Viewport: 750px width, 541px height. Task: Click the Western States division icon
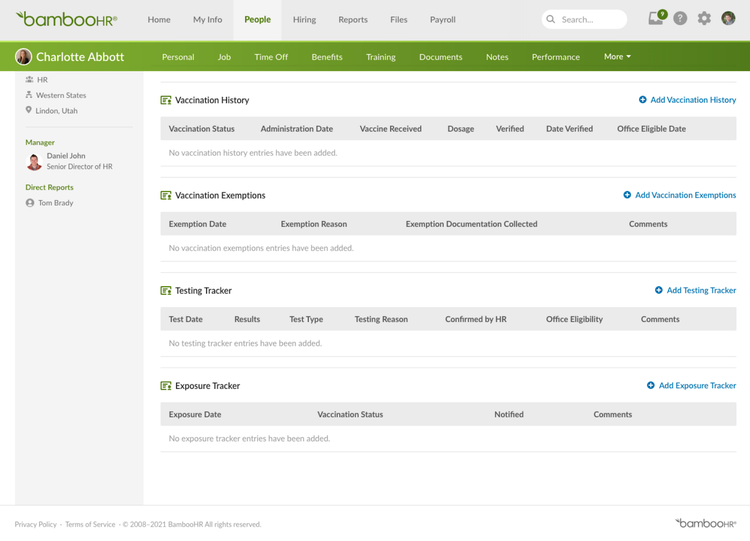point(29,95)
